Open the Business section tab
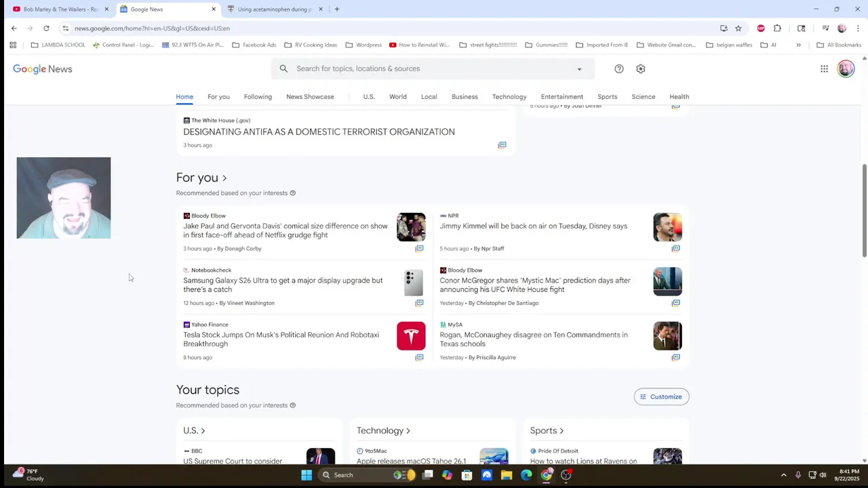 click(x=465, y=97)
